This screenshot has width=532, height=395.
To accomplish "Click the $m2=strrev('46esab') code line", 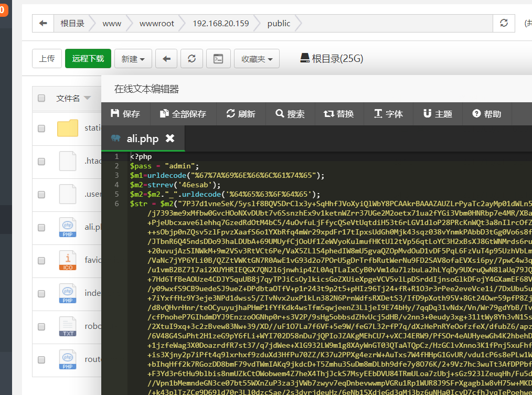I will tap(175, 185).
